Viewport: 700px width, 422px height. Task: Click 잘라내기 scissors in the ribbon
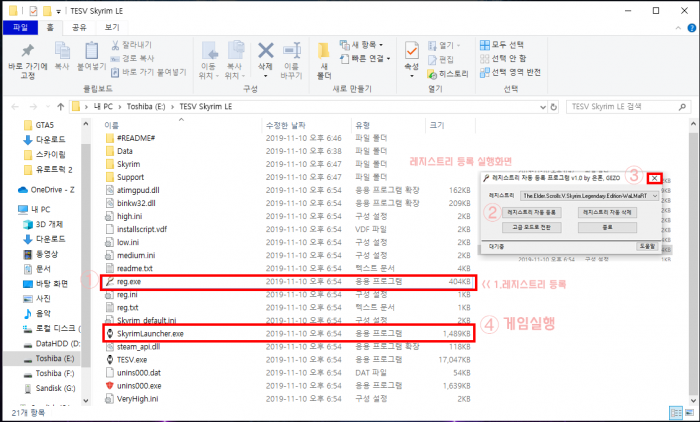tap(132, 45)
